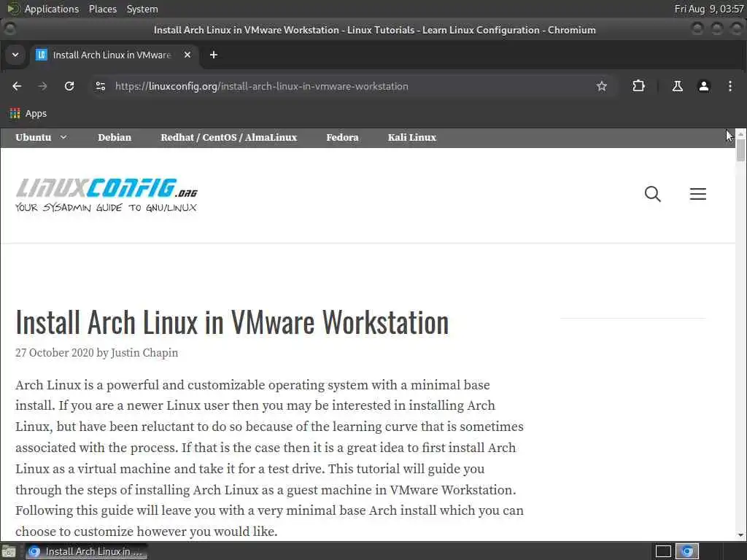
Task: Open the Chromium three-dot menu
Action: pos(729,86)
